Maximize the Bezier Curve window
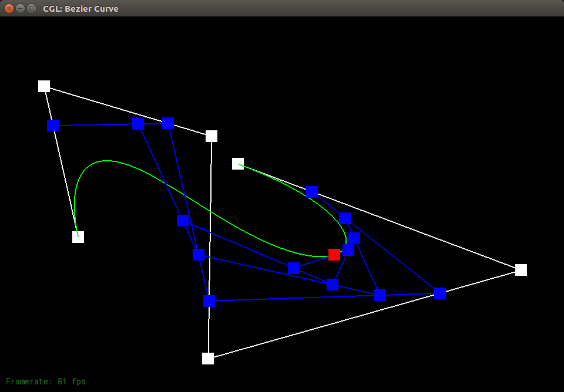564x392 pixels. [31, 8]
